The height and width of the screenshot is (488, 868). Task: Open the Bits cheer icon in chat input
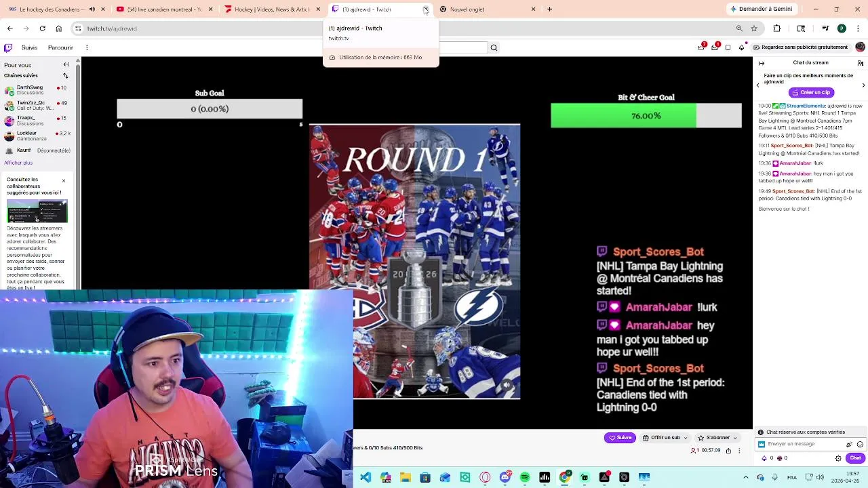[850, 444]
